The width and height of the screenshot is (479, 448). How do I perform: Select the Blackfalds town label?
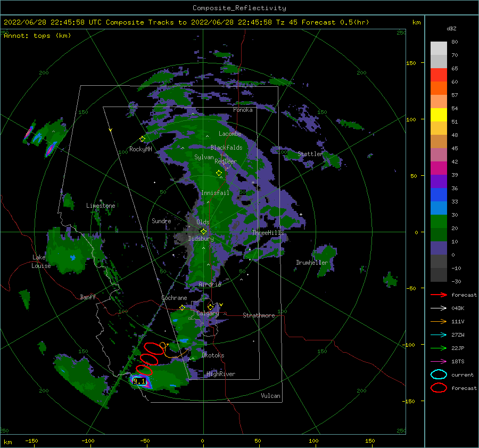pos(226,148)
